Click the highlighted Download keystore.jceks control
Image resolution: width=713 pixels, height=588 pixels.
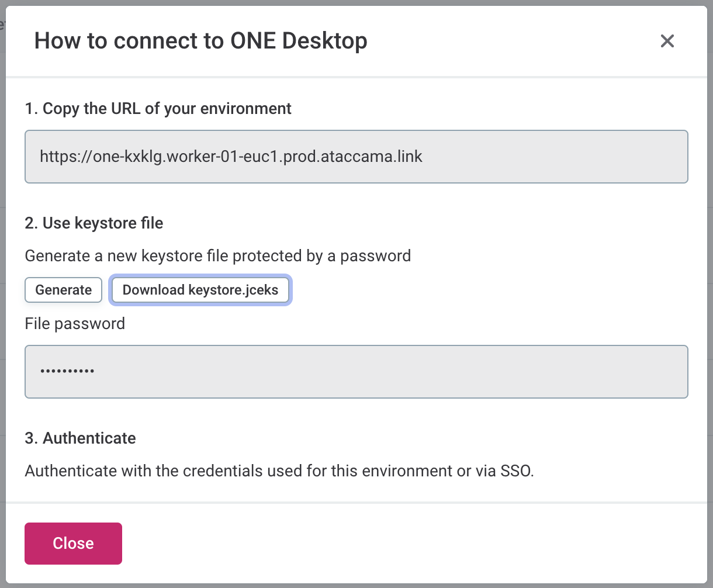coord(200,290)
